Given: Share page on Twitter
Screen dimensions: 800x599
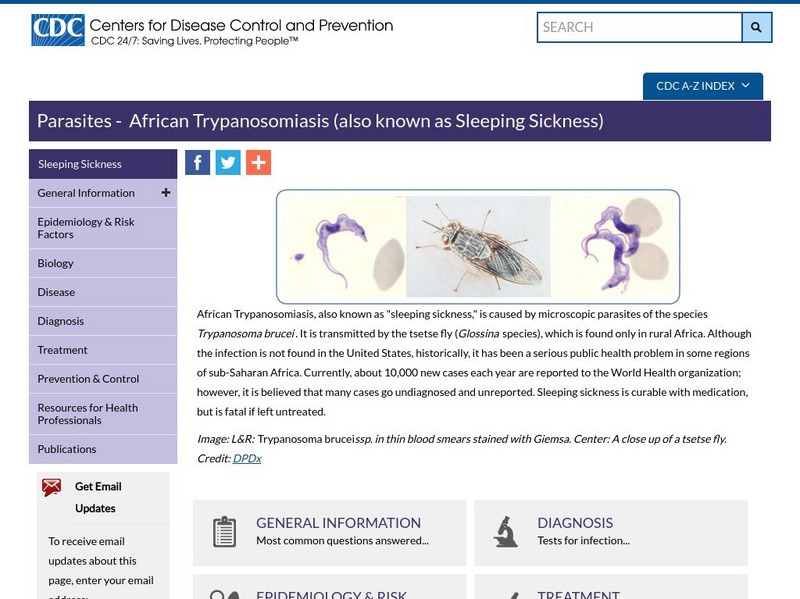Looking at the screenshot, I should (x=228, y=163).
